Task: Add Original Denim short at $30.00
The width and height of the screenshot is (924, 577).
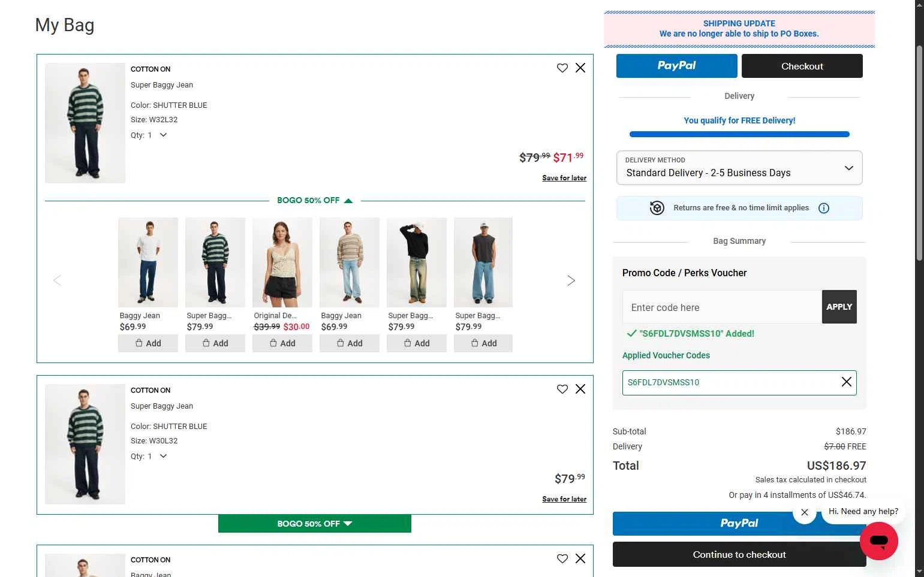Action: pyautogui.click(x=282, y=343)
